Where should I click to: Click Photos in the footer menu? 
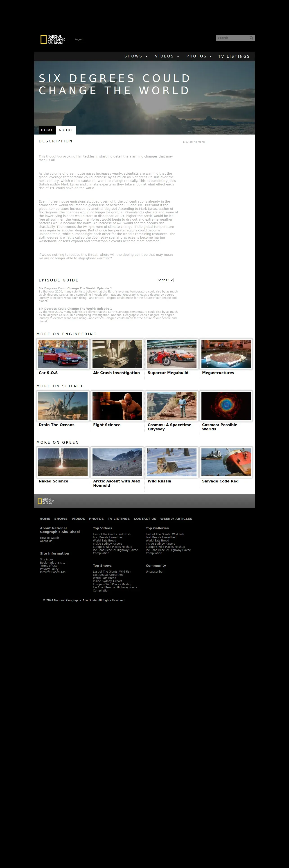point(96,519)
